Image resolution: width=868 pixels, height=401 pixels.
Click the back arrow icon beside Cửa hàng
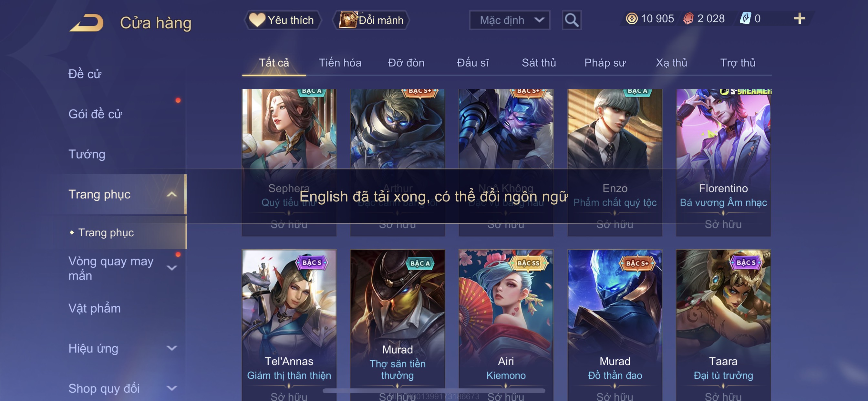coord(87,23)
